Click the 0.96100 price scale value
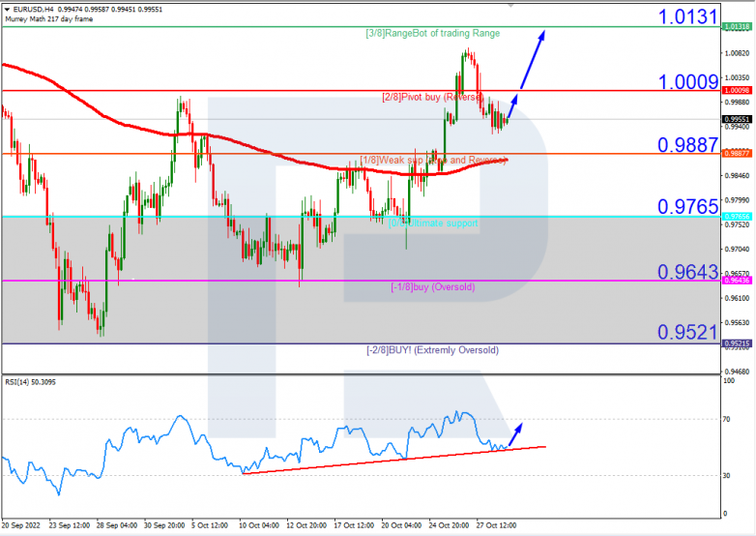This screenshot has width=756, height=536. tap(738, 298)
